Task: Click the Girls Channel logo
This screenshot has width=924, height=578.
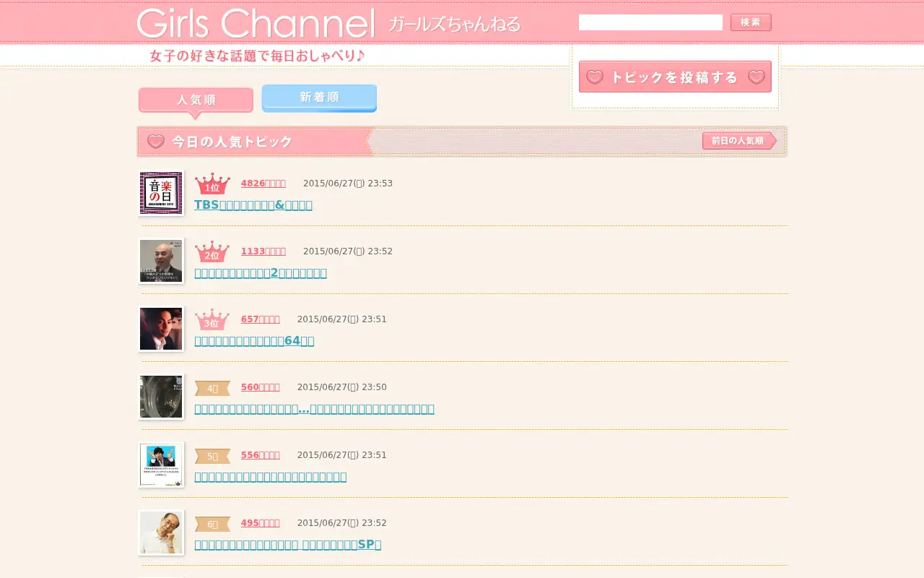Action: (x=256, y=23)
